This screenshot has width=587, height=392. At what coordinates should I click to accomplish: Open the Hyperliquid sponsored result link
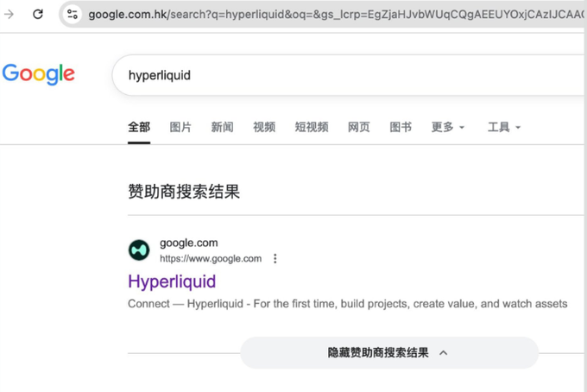tap(172, 281)
